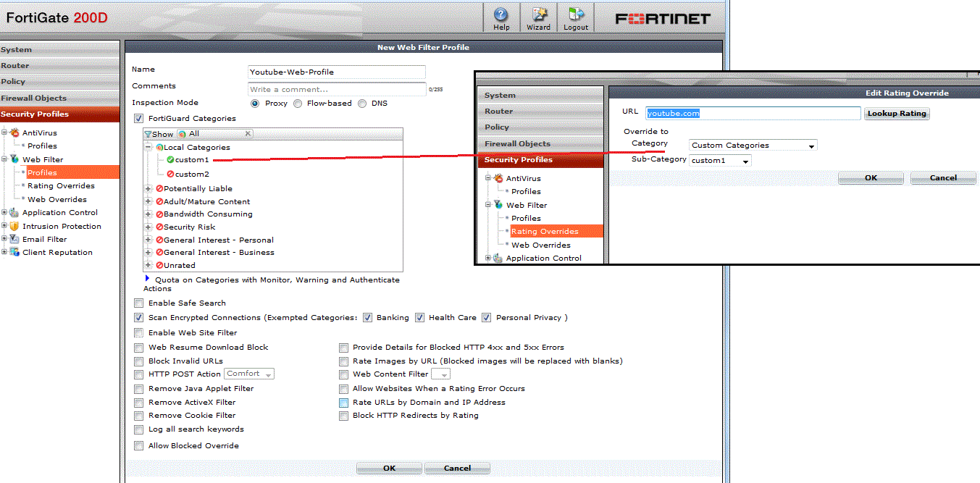Toggle Scan Encrypted Connections checkbox
This screenshot has height=483, width=980.
tap(139, 318)
